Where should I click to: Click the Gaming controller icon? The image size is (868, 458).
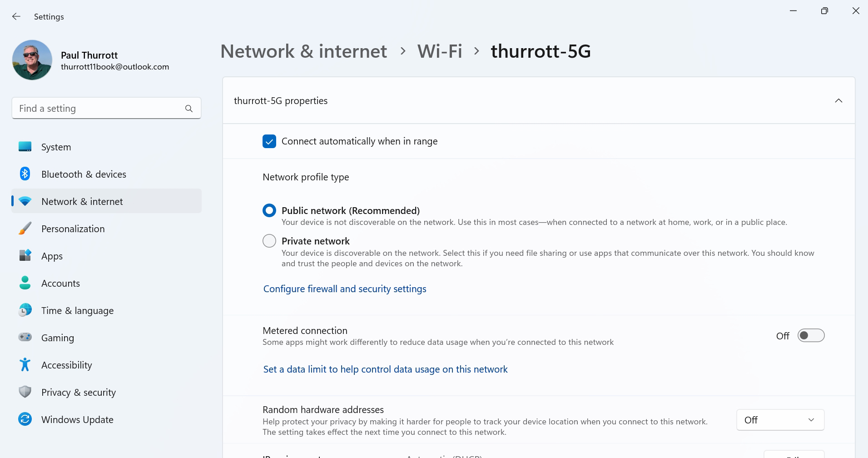[25, 337]
